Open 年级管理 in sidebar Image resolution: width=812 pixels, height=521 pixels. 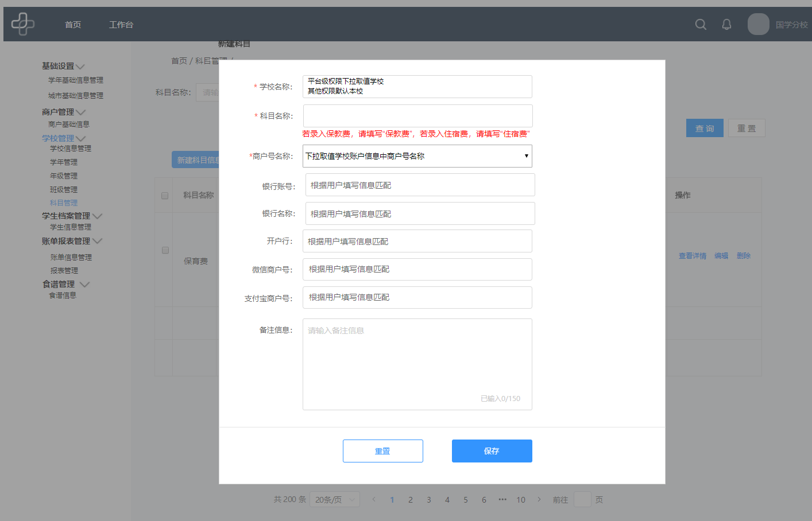click(x=64, y=176)
